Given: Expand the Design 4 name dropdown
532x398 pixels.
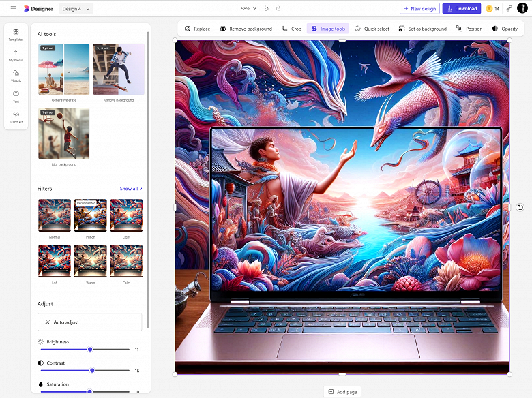Looking at the screenshot, I should [x=76, y=9].
